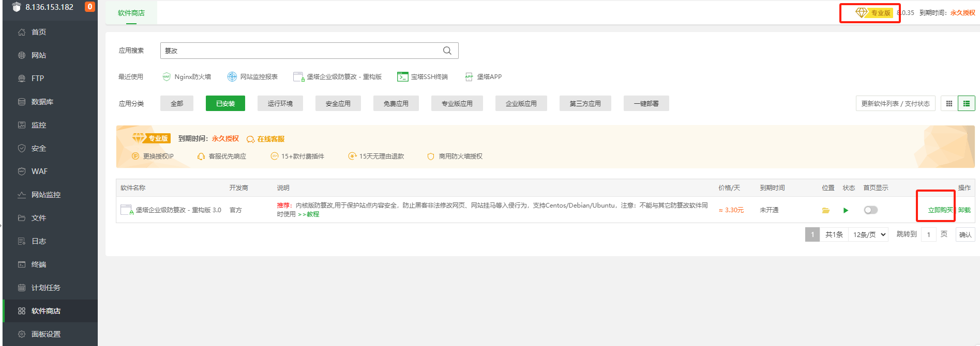Filter by 企业版应用 category

click(521, 103)
